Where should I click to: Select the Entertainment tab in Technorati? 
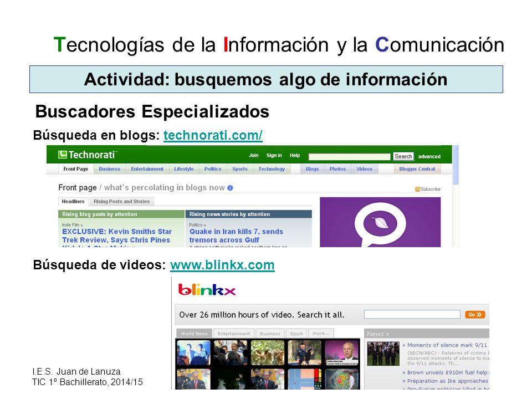[147, 169]
